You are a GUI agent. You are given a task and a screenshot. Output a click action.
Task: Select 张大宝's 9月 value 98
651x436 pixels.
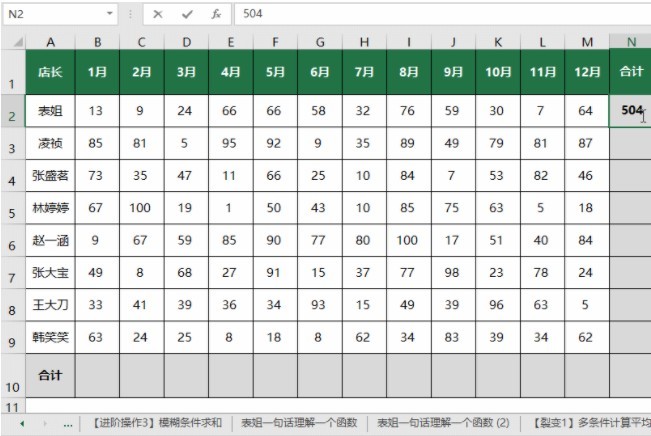[x=453, y=273]
